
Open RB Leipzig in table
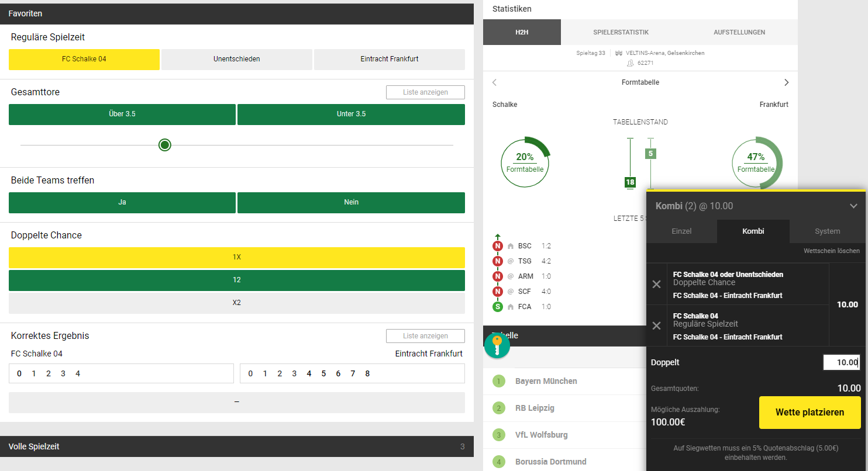535,408
